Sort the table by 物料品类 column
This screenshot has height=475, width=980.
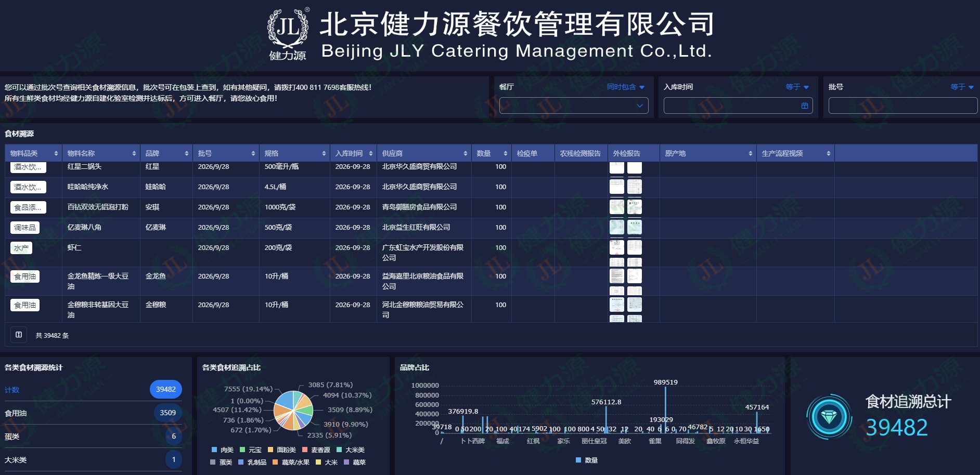56,153
